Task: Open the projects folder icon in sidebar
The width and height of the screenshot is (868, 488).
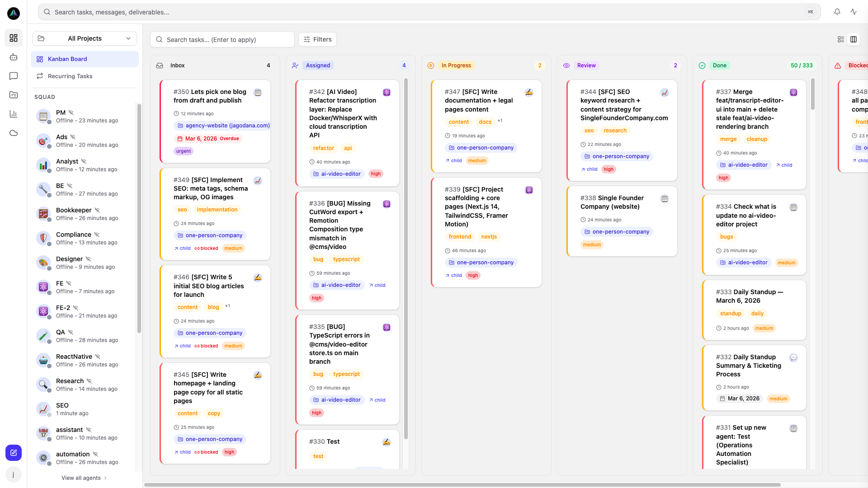Action: pyautogui.click(x=14, y=95)
